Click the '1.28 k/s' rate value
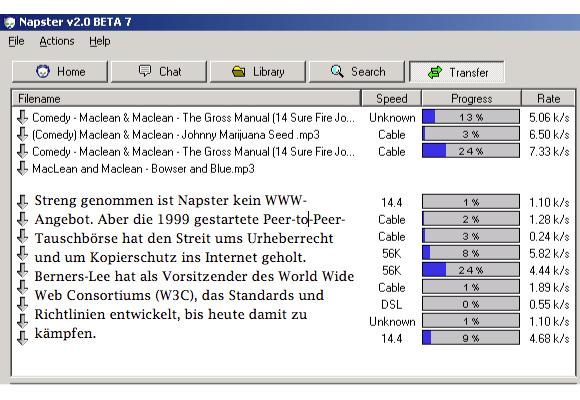Screen dimensions: 580x400 (549, 219)
